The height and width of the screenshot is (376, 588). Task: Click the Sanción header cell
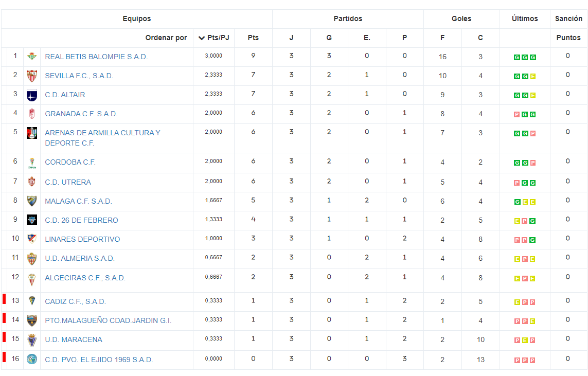click(568, 19)
